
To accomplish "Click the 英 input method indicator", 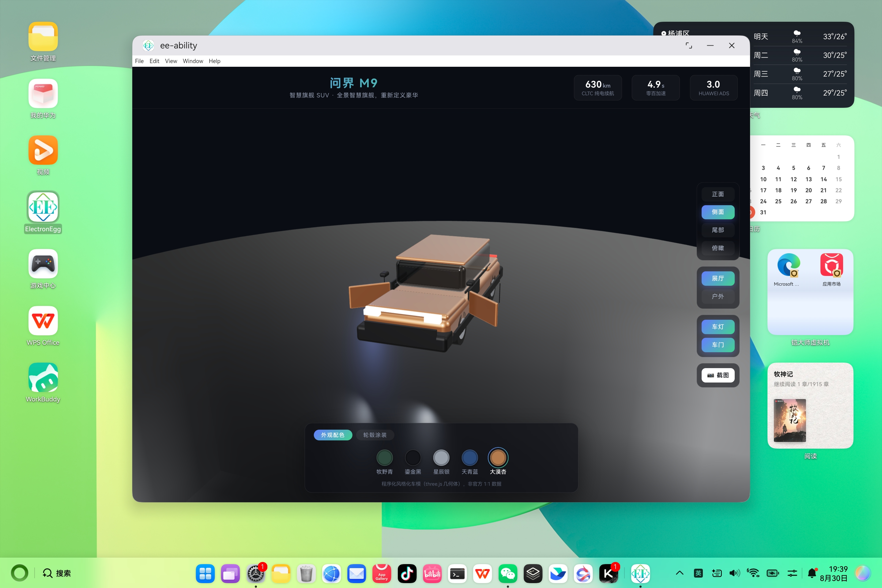I will click(698, 573).
